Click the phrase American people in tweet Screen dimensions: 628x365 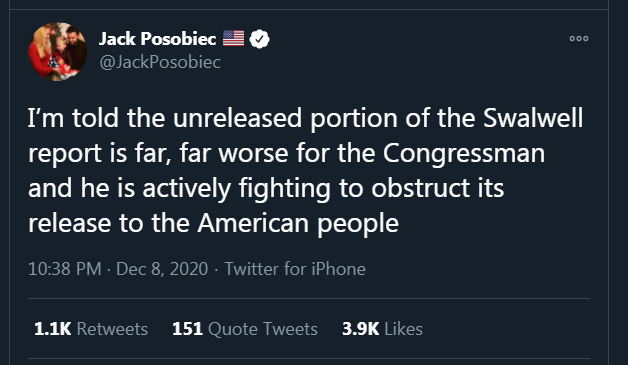pyautogui.click(x=298, y=224)
